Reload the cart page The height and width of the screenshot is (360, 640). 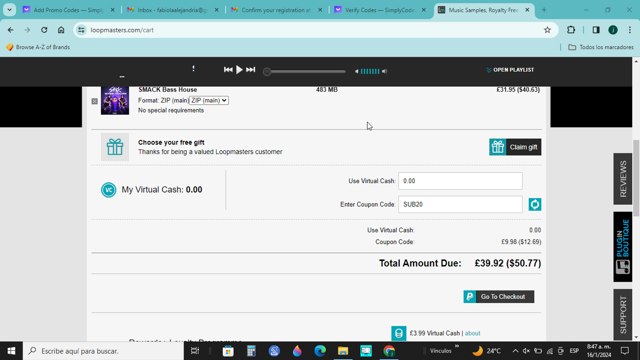[44, 30]
